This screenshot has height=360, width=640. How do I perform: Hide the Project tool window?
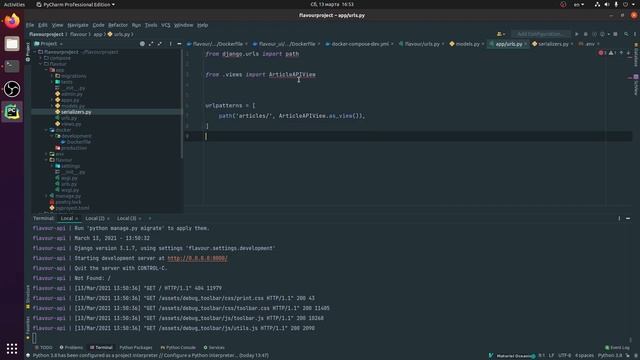click(x=179, y=44)
